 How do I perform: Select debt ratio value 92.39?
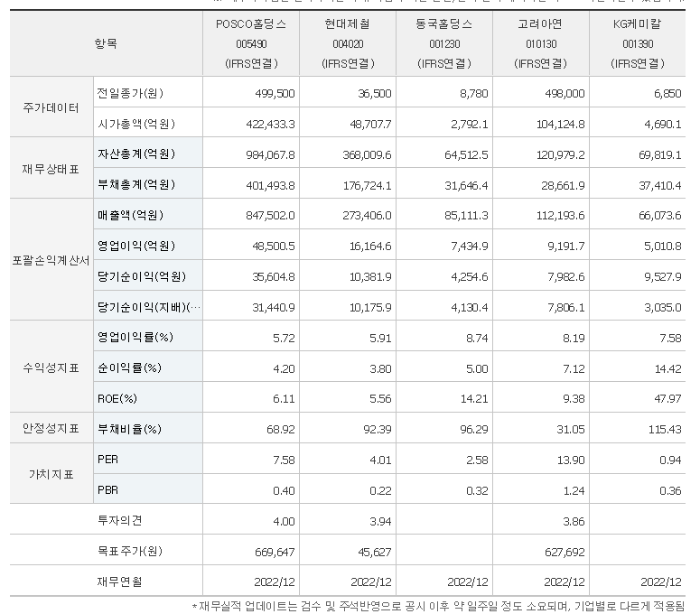click(378, 429)
